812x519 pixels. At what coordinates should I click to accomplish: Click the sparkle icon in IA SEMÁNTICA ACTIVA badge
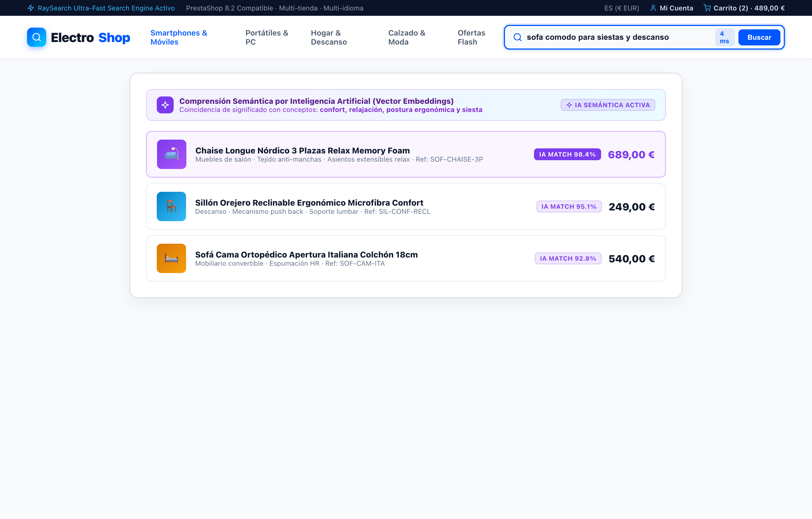(569, 105)
